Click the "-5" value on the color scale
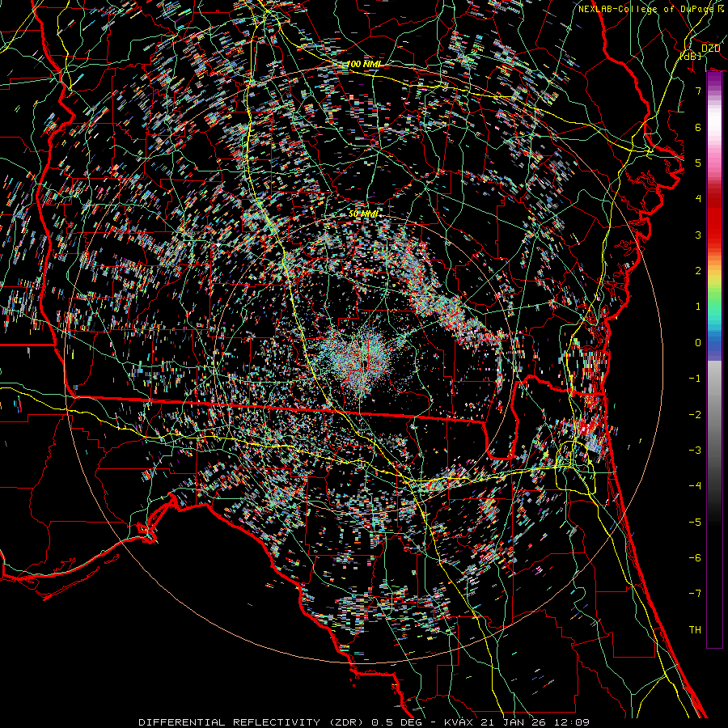This screenshot has width=728, height=728. click(695, 523)
